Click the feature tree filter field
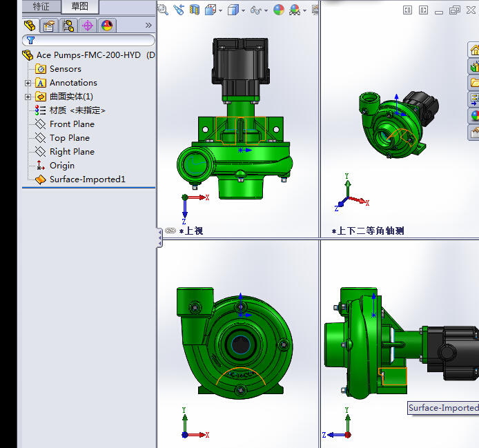The width and height of the screenshot is (479, 448). click(88, 40)
